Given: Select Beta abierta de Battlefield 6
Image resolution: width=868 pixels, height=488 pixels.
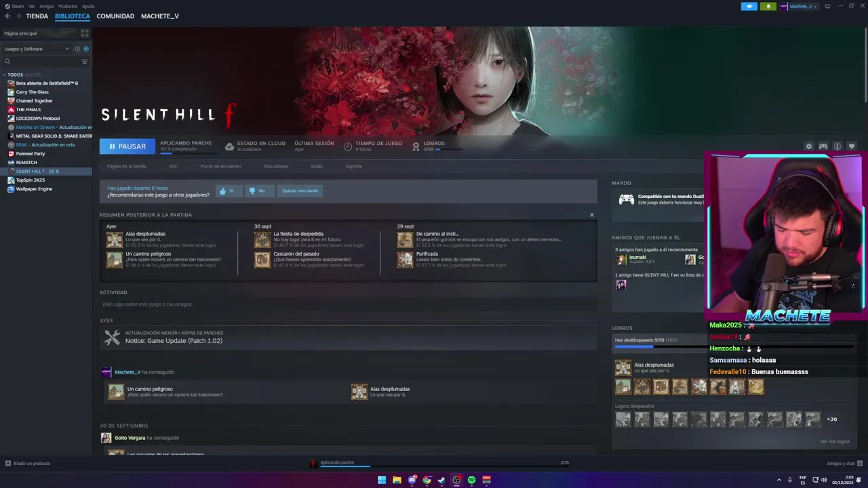Looking at the screenshot, I should (46, 83).
